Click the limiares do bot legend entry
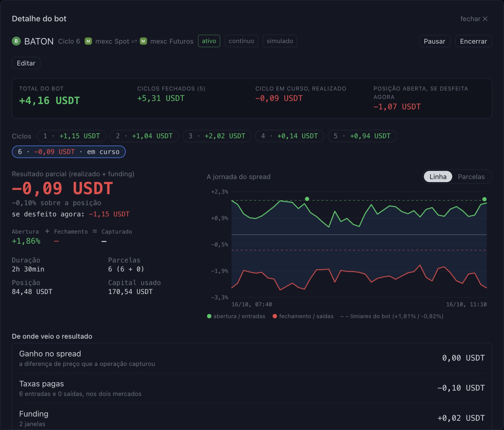Screen dimensions: 504x430 pyautogui.click(x=392, y=316)
